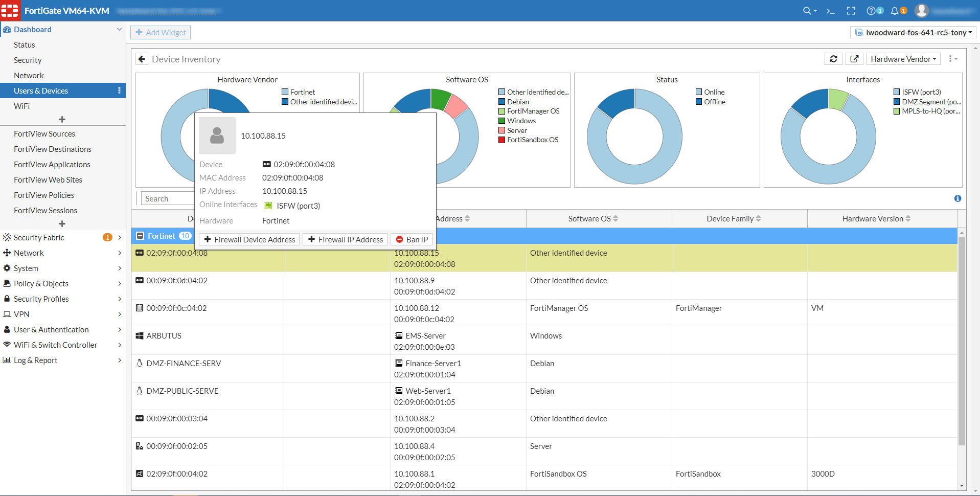Refresh the Device Inventory widget
Image resolution: width=980 pixels, height=496 pixels.
(x=833, y=58)
